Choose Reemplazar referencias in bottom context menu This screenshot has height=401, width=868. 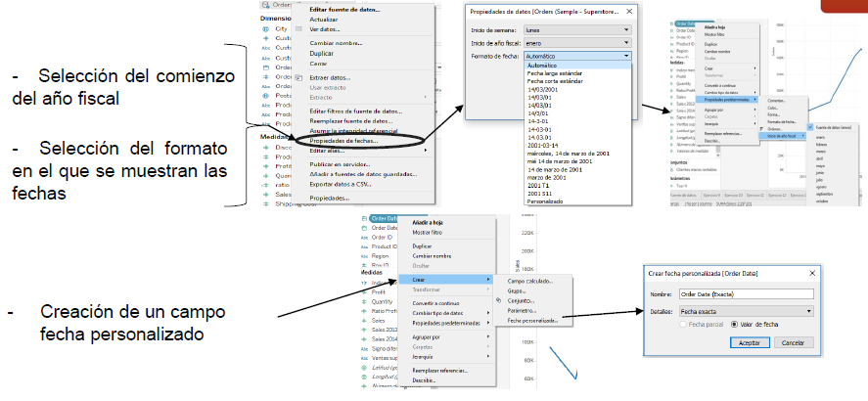pyautogui.click(x=440, y=371)
